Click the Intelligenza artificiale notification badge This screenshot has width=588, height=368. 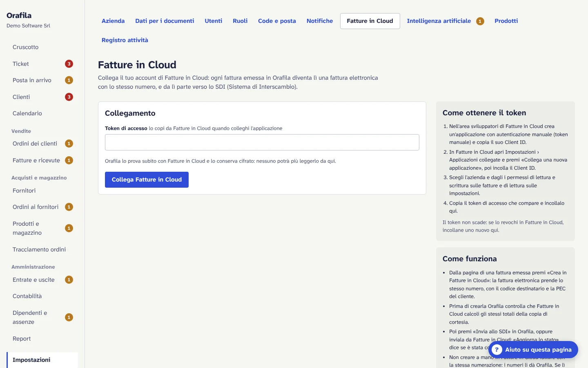pos(480,21)
